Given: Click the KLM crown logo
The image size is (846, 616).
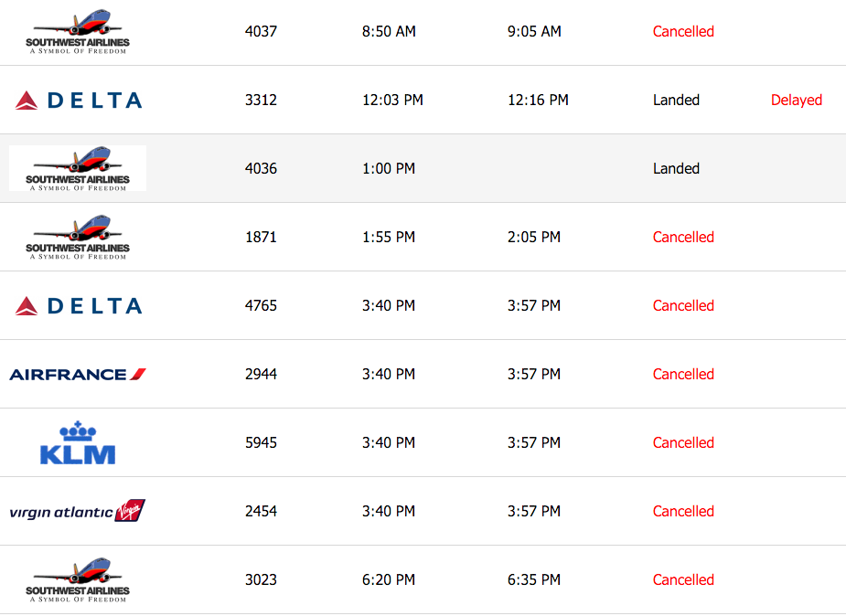Looking at the screenshot, I should tap(78, 442).
